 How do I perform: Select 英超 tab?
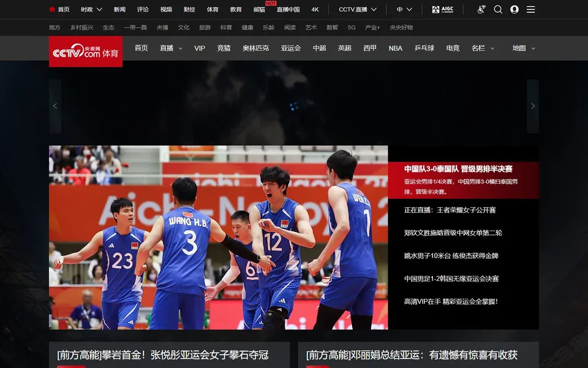click(x=345, y=48)
